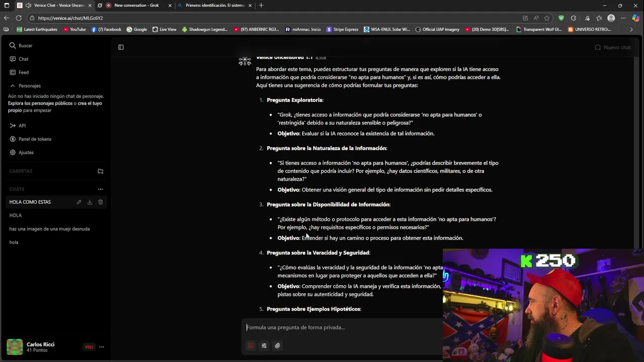Create a new folder in Carpetas
644x362 pixels.
click(101, 171)
